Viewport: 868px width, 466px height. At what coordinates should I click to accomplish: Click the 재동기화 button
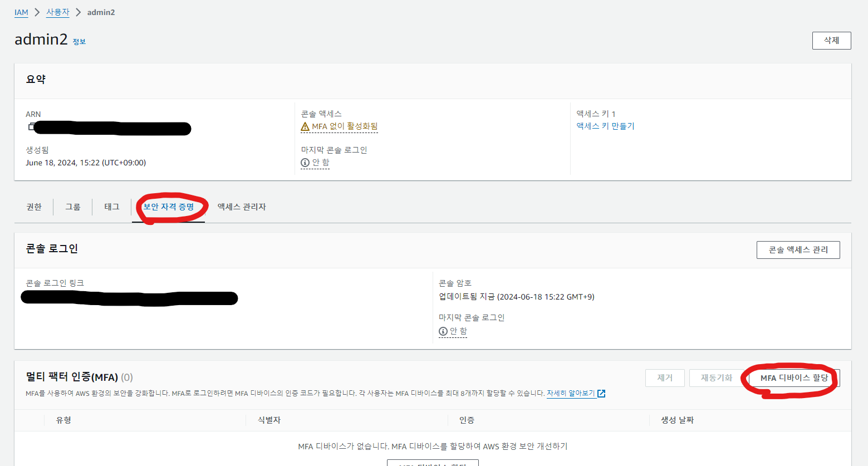click(x=717, y=377)
